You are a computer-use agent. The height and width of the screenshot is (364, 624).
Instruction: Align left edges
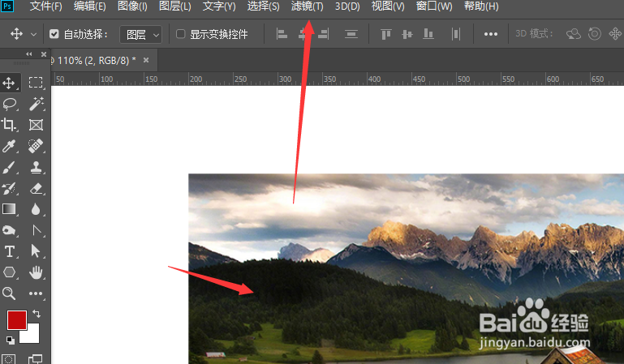(282, 34)
